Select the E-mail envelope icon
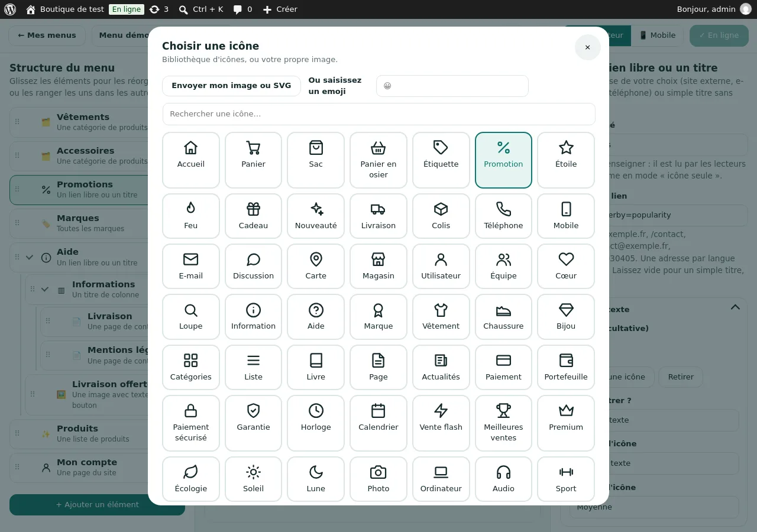The width and height of the screenshot is (757, 532). click(x=191, y=267)
